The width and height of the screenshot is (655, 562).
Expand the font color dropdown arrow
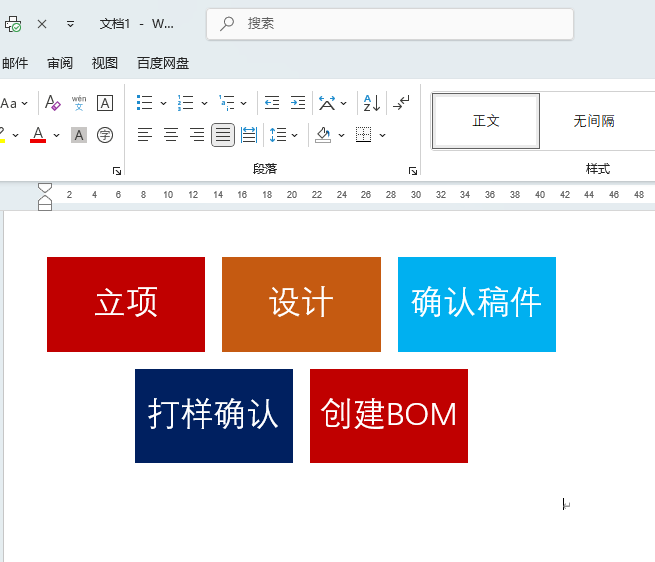click(56, 135)
